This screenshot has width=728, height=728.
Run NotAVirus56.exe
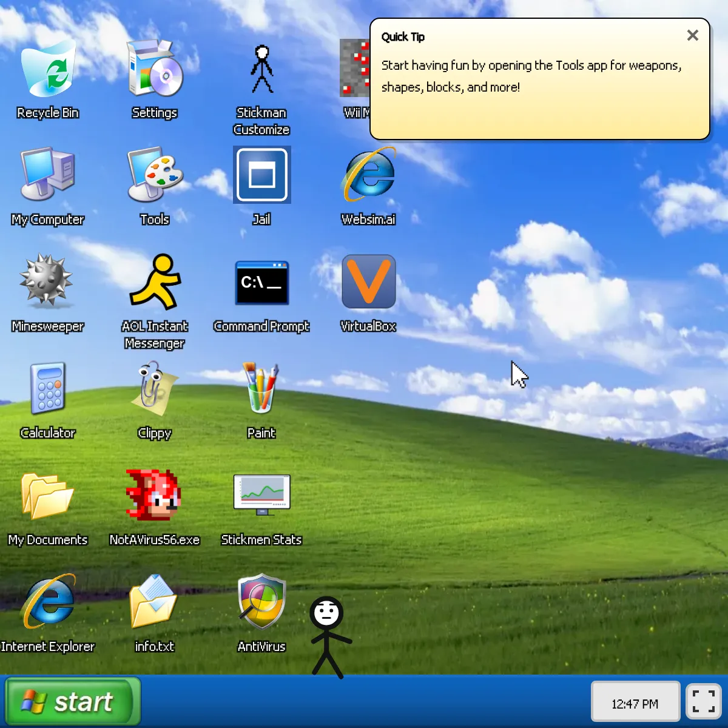click(155, 496)
